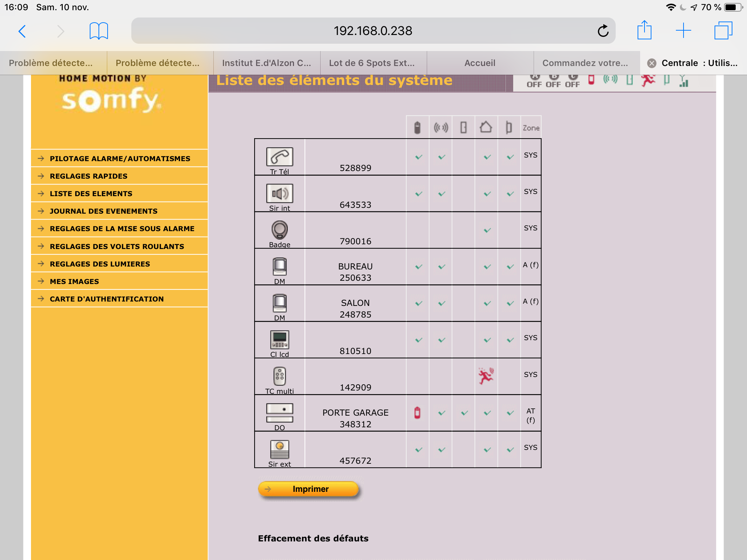
Task: Click the red intrusion icon in TC multi row
Action: tap(486, 376)
